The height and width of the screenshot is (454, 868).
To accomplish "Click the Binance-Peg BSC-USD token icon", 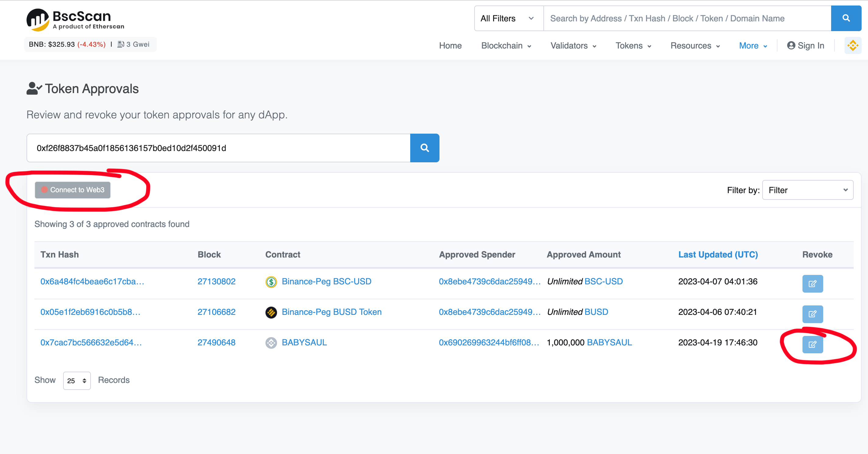I will point(271,282).
